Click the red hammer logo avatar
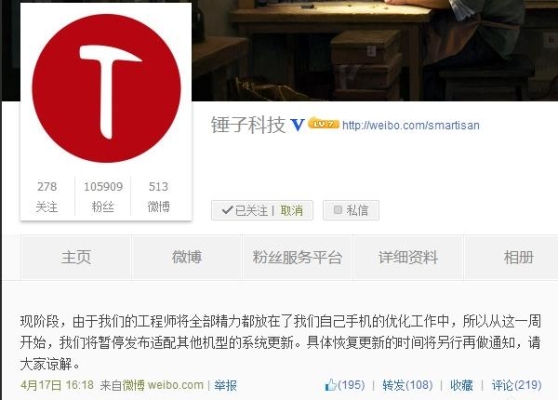This screenshot has width=558, height=400. coord(106,88)
